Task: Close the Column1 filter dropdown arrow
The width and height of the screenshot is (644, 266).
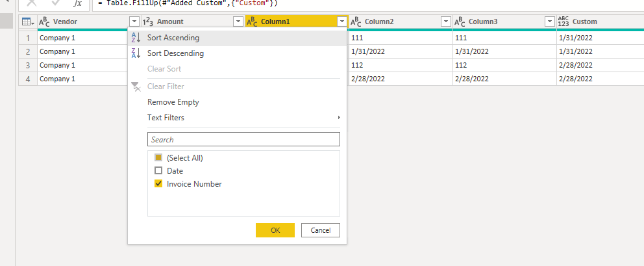Action: pyautogui.click(x=342, y=22)
